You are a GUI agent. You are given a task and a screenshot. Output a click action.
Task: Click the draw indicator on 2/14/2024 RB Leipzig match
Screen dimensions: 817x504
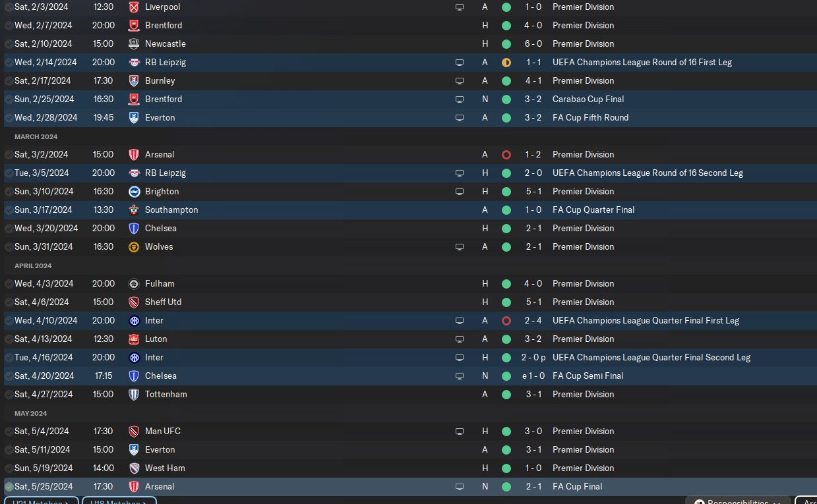tap(506, 63)
